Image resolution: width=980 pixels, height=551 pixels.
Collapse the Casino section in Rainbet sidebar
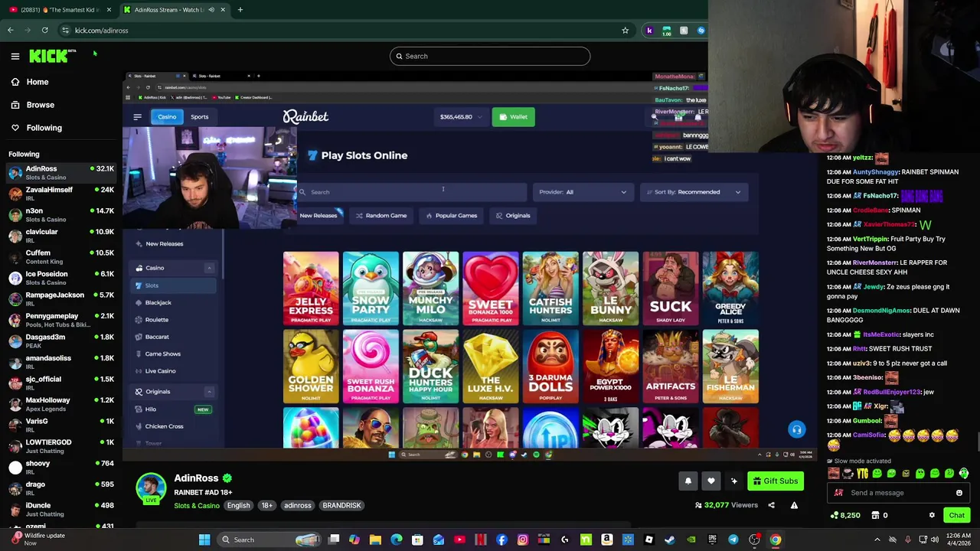209,268
